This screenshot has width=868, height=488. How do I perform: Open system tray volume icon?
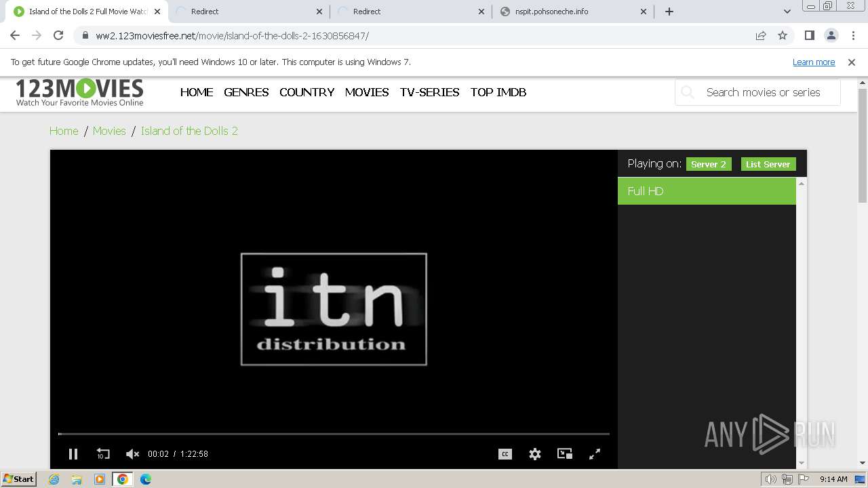coord(771,479)
